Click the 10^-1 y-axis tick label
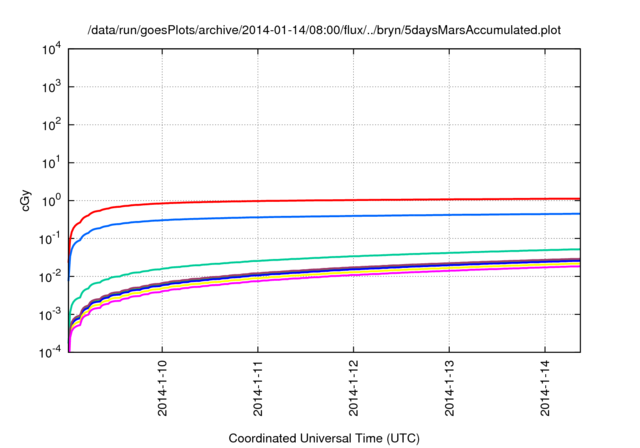 click(x=50, y=239)
